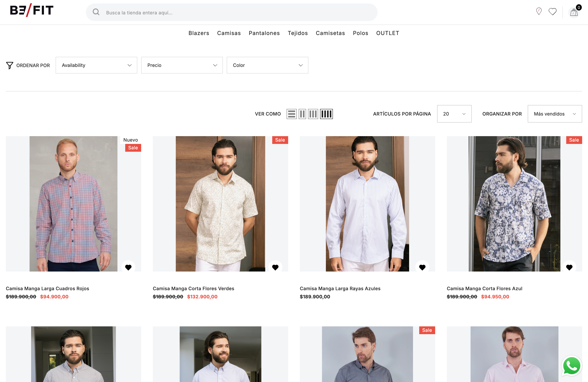Switch to three-column grid view

pos(313,114)
